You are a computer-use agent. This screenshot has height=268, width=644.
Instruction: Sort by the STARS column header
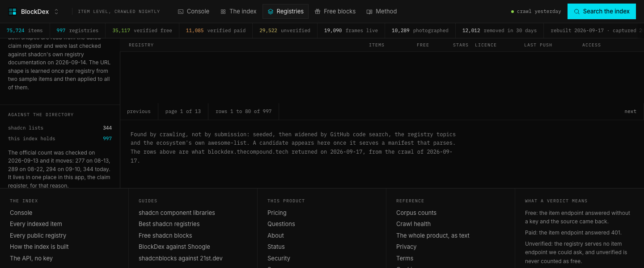tap(461, 45)
